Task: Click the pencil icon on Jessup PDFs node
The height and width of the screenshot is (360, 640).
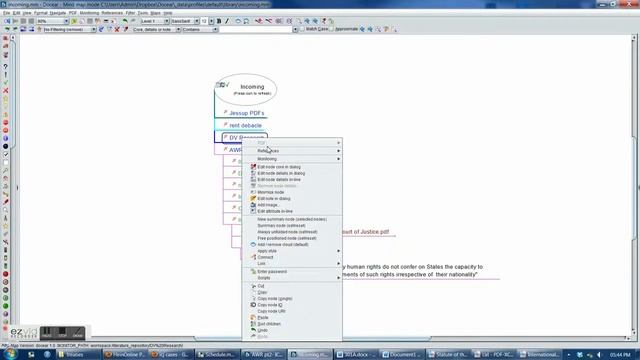Action: pyautogui.click(x=225, y=112)
